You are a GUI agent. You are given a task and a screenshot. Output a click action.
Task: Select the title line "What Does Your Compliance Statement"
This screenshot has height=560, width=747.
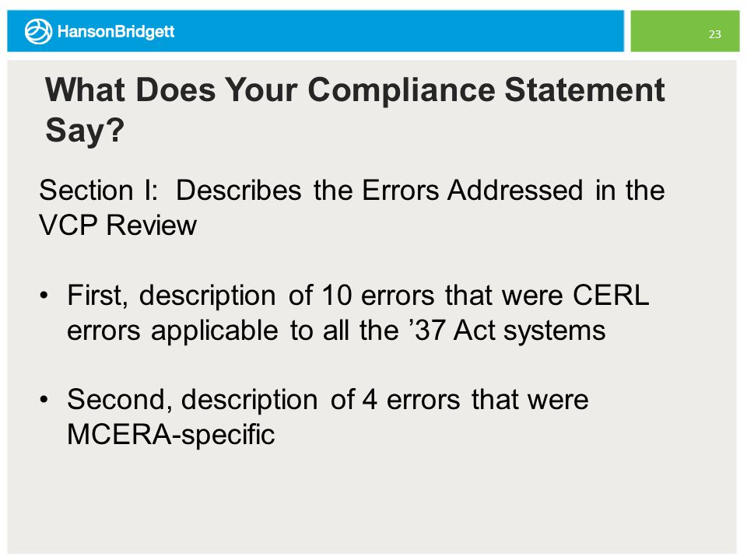(355, 89)
